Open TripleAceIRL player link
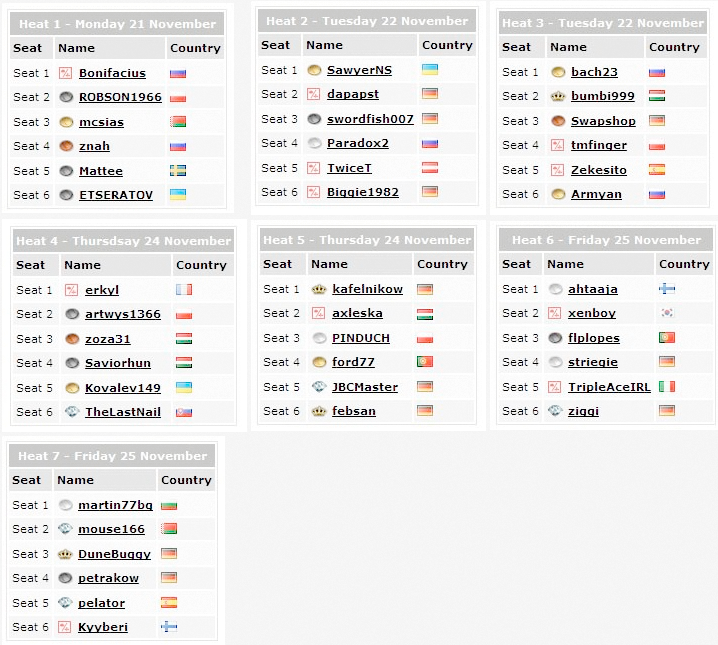 pos(609,387)
